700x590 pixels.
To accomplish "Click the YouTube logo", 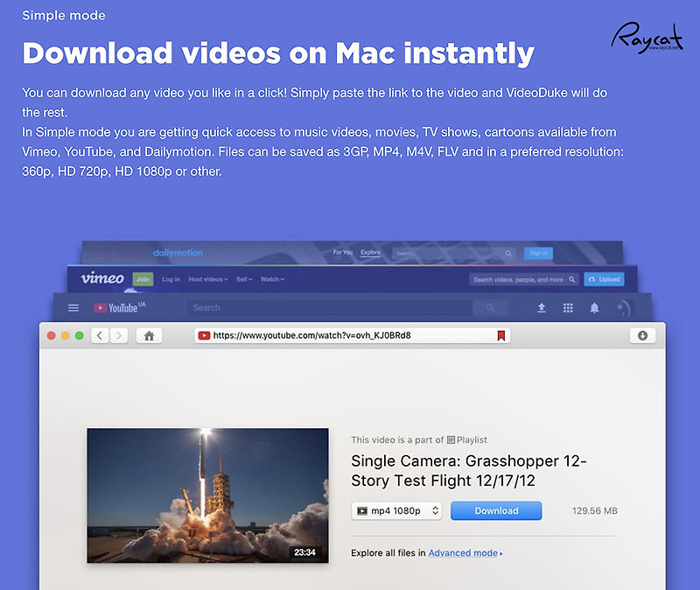I will point(119,308).
